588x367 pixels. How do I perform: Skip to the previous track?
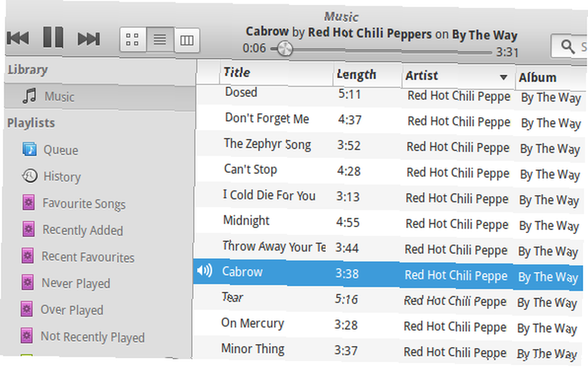(18, 38)
